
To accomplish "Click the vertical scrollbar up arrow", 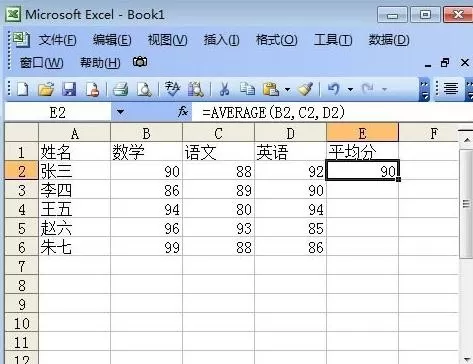I will coord(466,140).
